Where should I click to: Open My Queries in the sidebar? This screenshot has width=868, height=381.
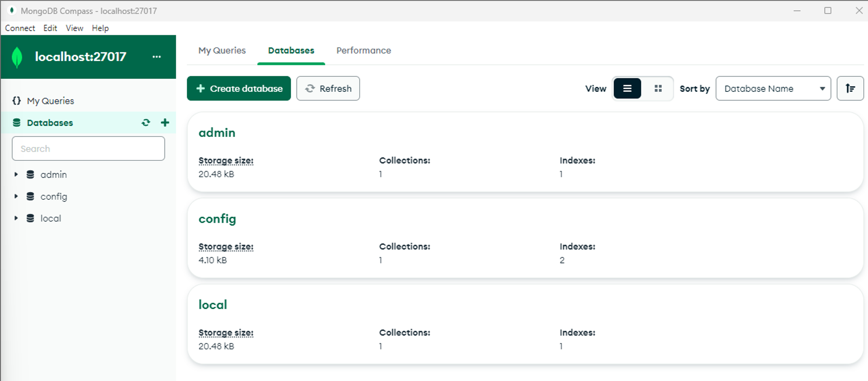(x=50, y=101)
